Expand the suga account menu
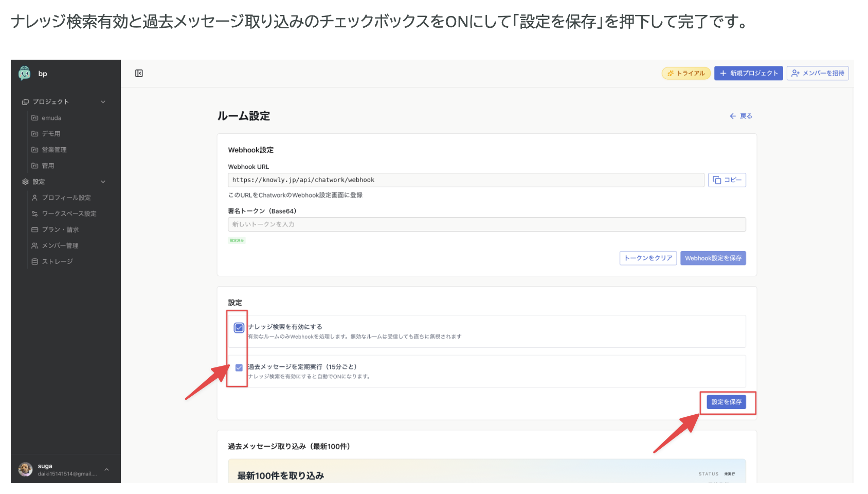868x494 pixels. pos(106,469)
